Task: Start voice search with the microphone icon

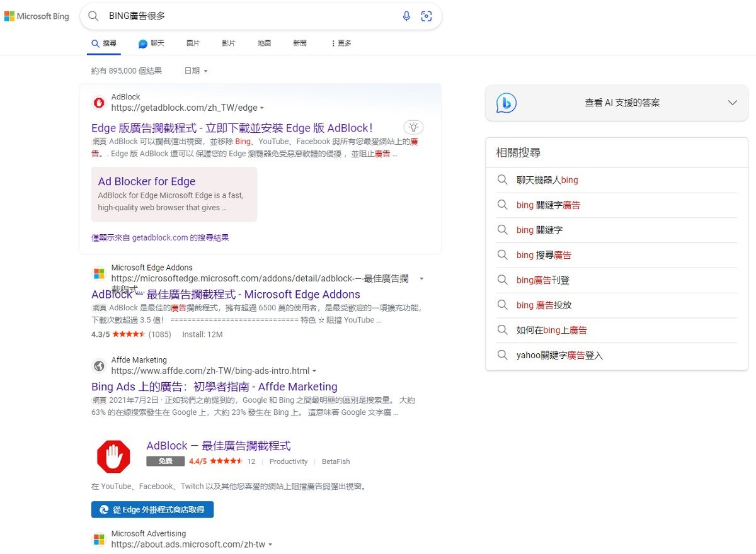Action: [406, 16]
